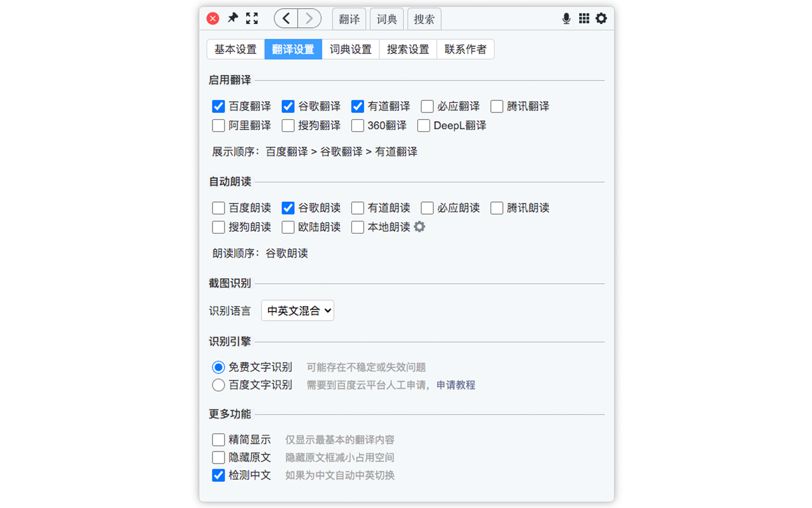Open the 词典设置 settings tab

coord(351,49)
